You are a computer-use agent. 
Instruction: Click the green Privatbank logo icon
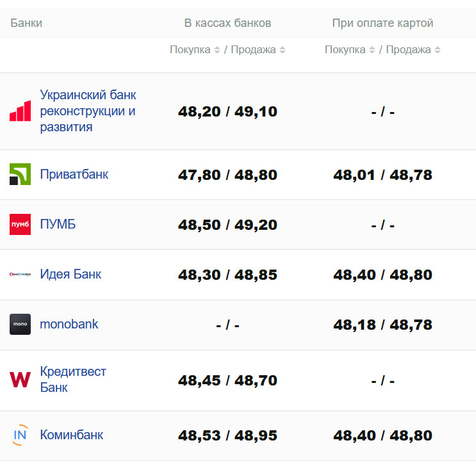20,174
